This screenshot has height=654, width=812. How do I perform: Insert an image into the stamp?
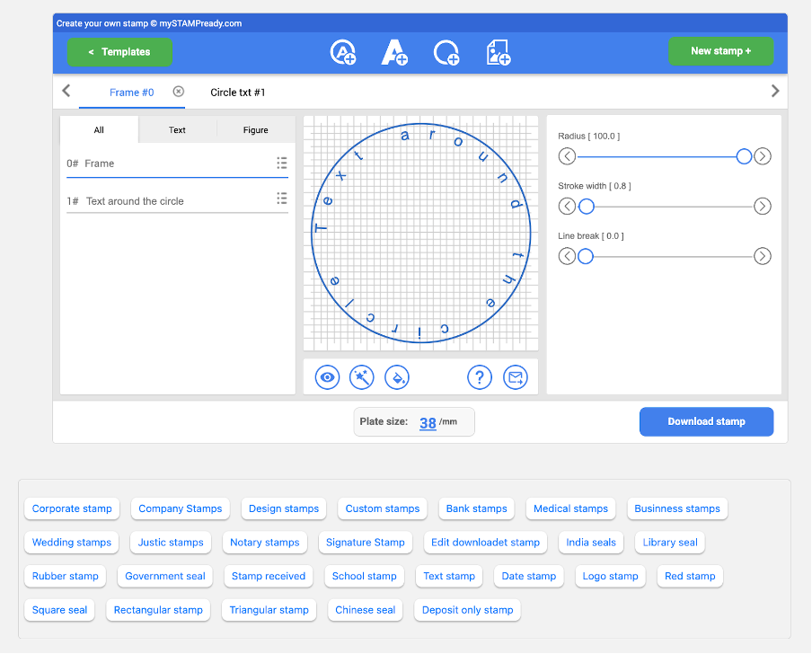pos(498,54)
